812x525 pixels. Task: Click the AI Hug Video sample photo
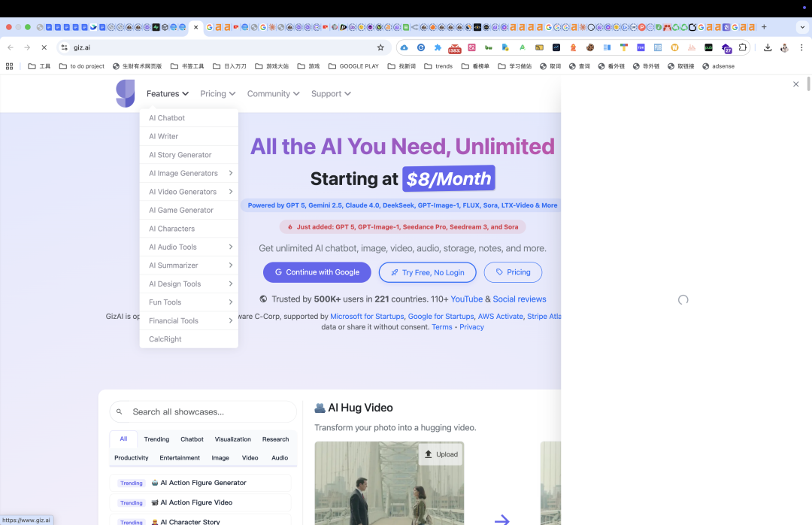pos(389,484)
